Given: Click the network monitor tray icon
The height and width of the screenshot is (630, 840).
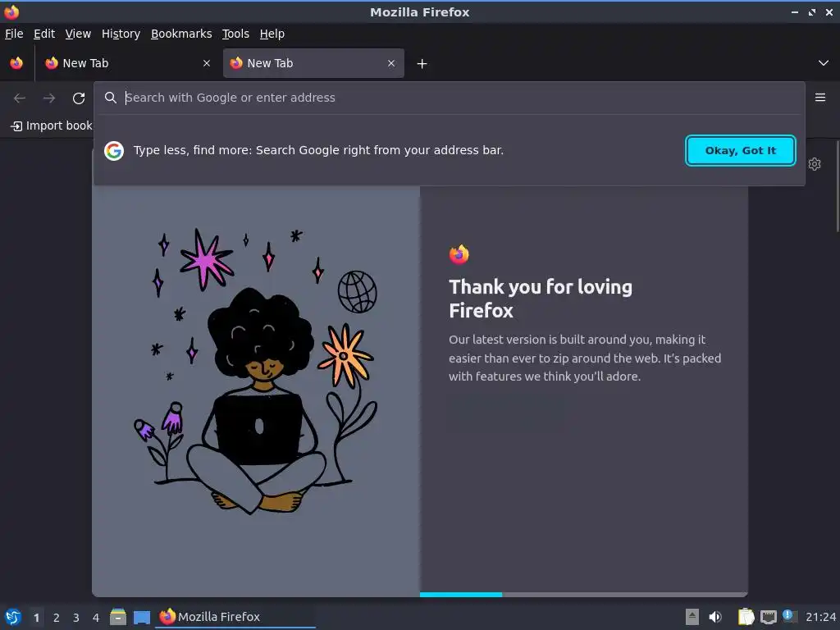Looking at the screenshot, I should point(768,617).
